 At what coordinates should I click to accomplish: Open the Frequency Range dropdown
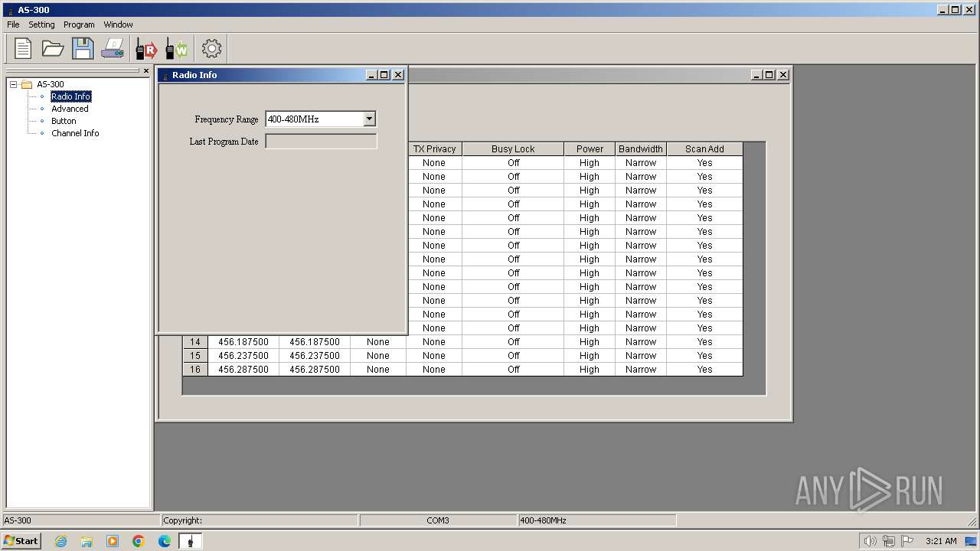(x=370, y=119)
